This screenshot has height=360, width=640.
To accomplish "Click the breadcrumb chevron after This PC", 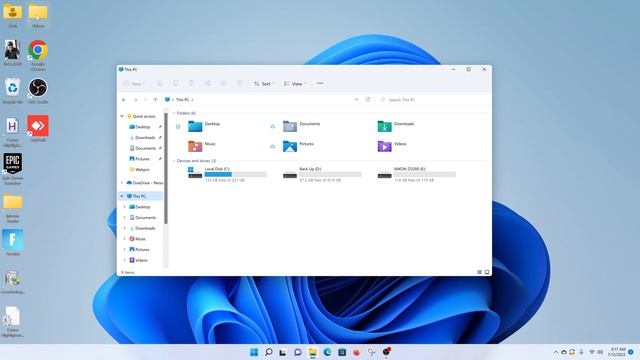I will (x=193, y=100).
